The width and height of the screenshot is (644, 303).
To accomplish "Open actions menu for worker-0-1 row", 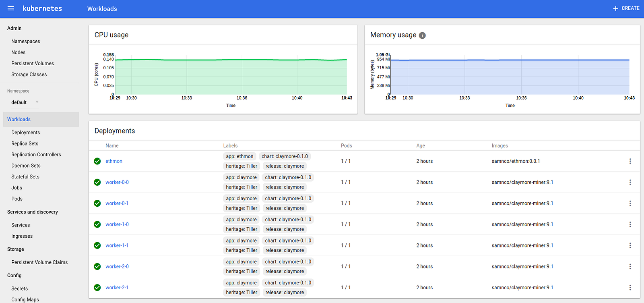I will coord(630,203).
